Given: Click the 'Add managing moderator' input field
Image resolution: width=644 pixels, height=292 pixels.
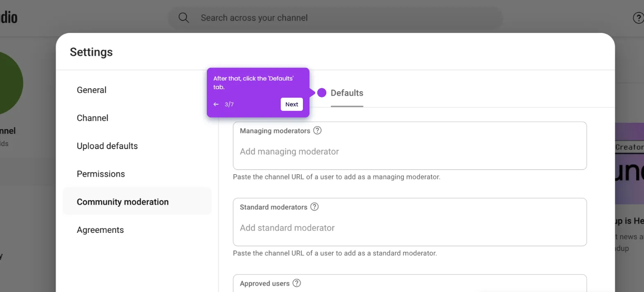Looking at the screenshot, I should coord(410,152).
